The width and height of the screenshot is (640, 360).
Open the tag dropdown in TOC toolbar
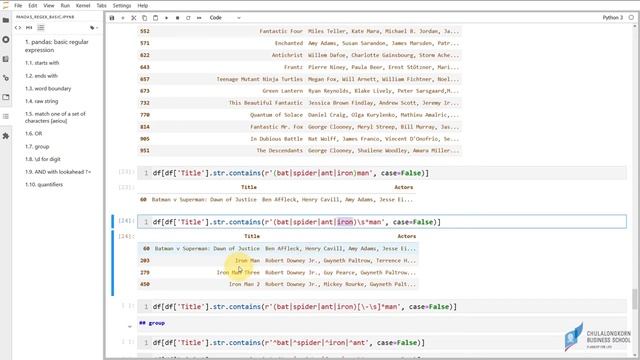point(94,28)
